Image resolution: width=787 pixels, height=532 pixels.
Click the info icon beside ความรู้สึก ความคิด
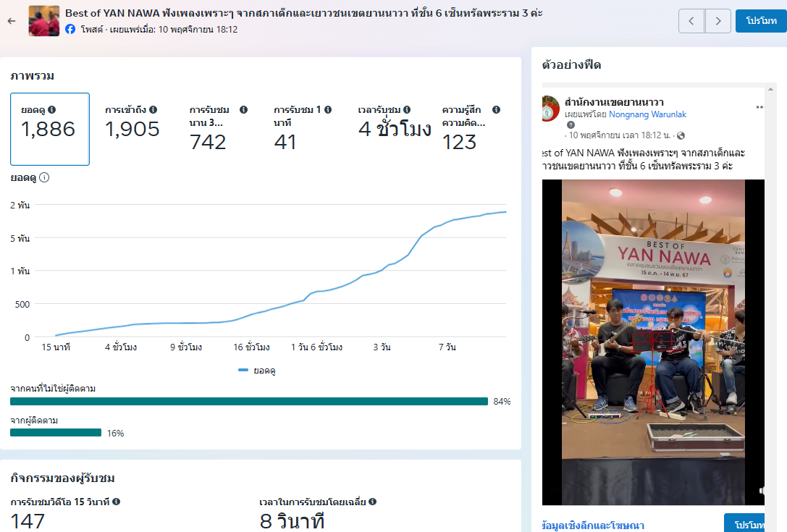pyautogui.click(x=496, y=109)
